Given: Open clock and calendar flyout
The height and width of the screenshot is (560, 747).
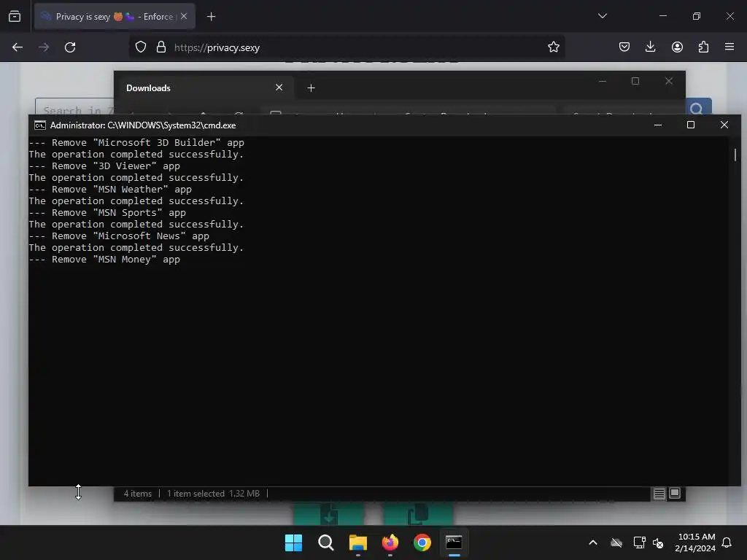Looking at the screenshot, I should coord(695,542).
